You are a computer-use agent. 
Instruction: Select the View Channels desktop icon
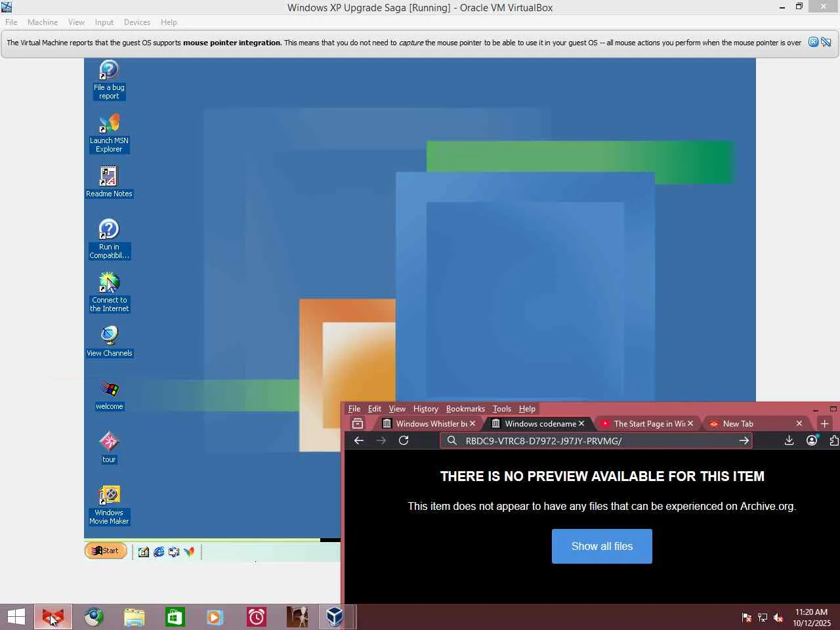[x=109, y=341]
